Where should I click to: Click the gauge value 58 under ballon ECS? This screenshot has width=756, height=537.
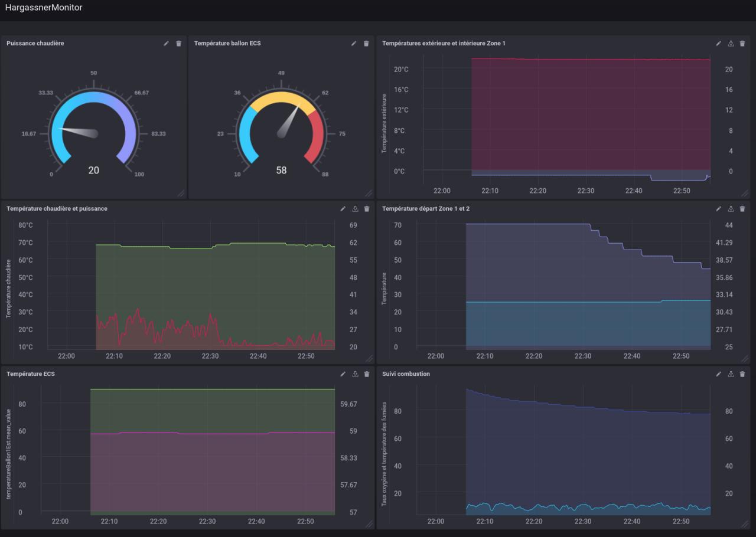pyautogui.click(x=281, y=170)
